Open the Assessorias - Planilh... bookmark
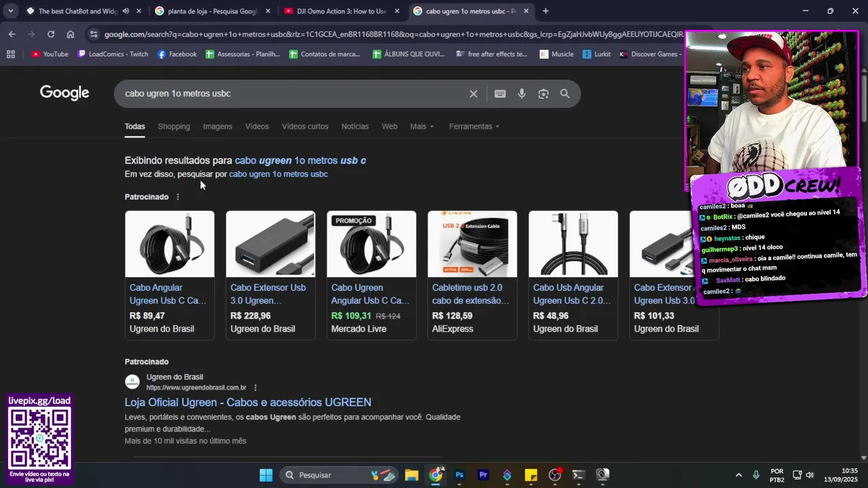868x488 pixels. pyautogui.click(x=243, y=54)
